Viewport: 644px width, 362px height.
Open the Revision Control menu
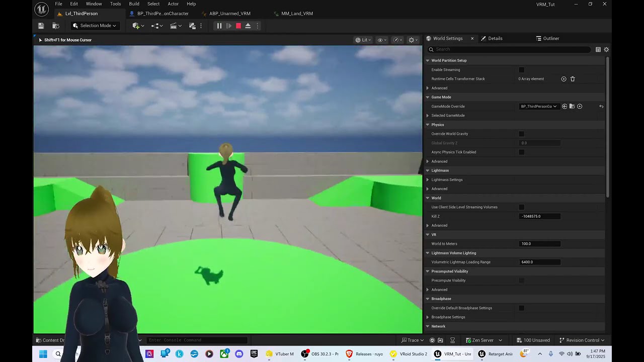582,340
